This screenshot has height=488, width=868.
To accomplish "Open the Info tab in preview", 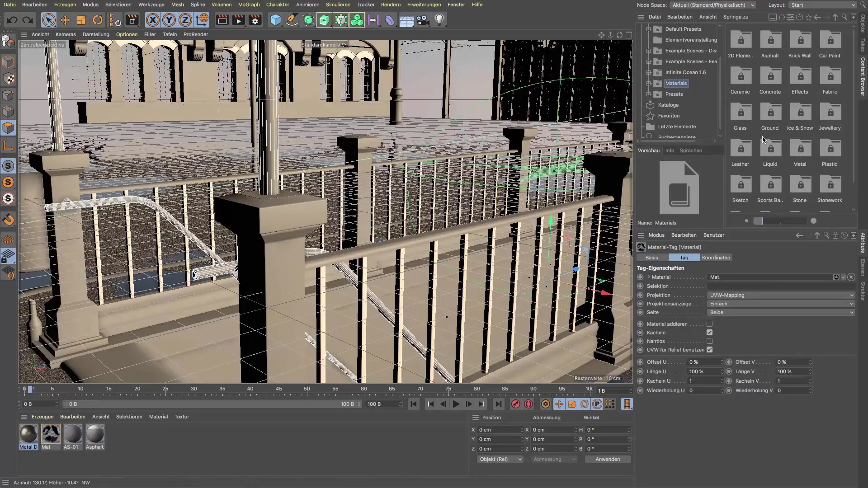I will [x=670, y=150].
